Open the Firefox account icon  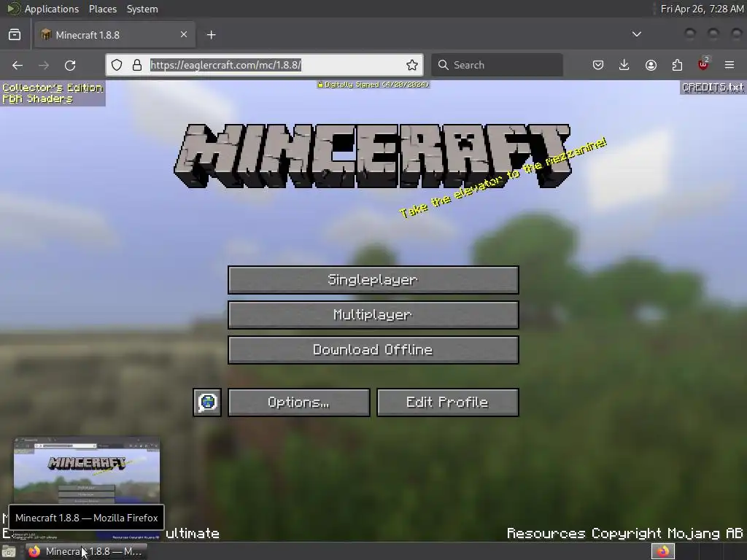651,65
